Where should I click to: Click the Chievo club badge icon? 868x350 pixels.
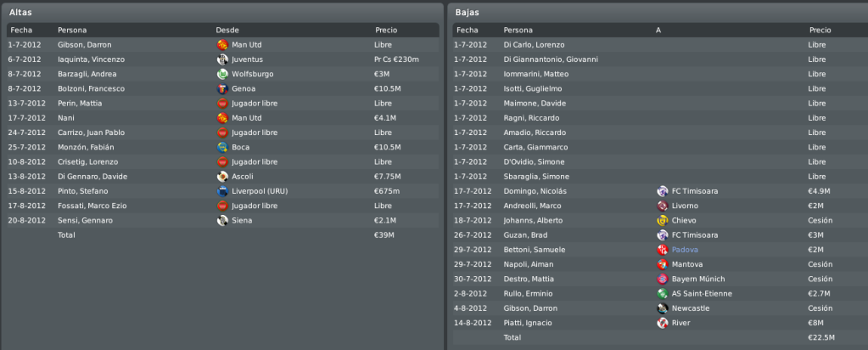pyautogui.click(x=662, y=221)
